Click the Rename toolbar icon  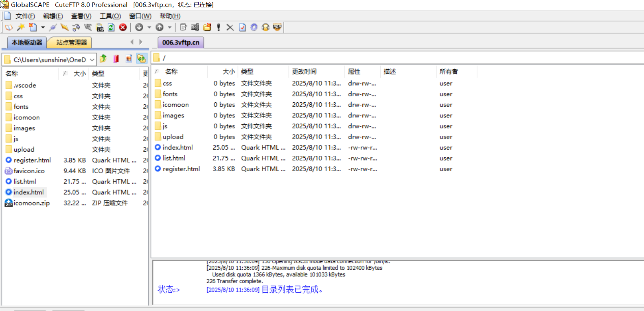tap(195, 27)
